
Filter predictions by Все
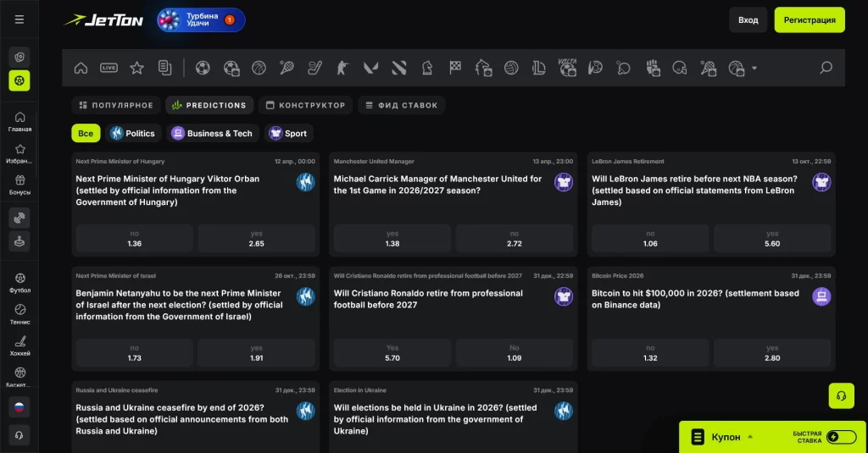pyautogui.click(x=86, y=133)
